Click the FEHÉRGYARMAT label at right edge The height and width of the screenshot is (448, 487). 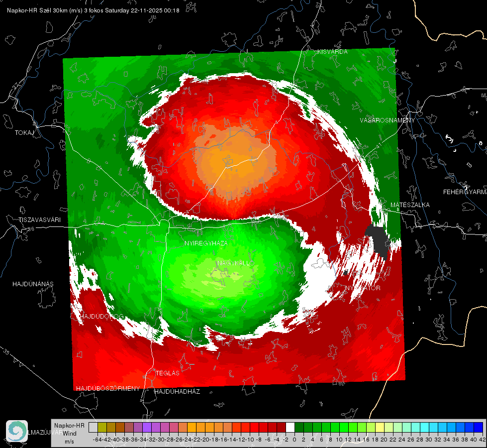pyautogui.click(x=465, y=192)
